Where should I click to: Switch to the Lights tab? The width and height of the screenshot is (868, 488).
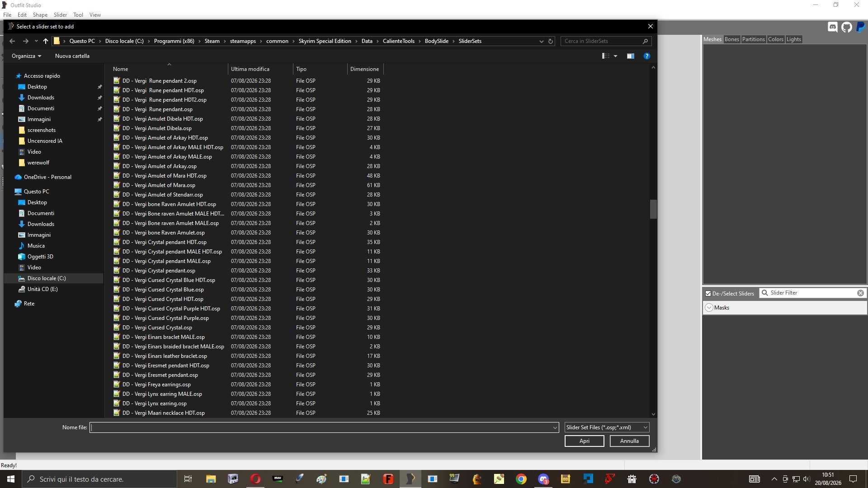793,39
